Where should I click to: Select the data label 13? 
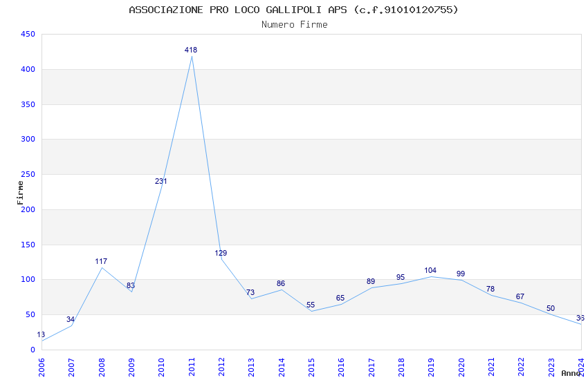[41, 334]
